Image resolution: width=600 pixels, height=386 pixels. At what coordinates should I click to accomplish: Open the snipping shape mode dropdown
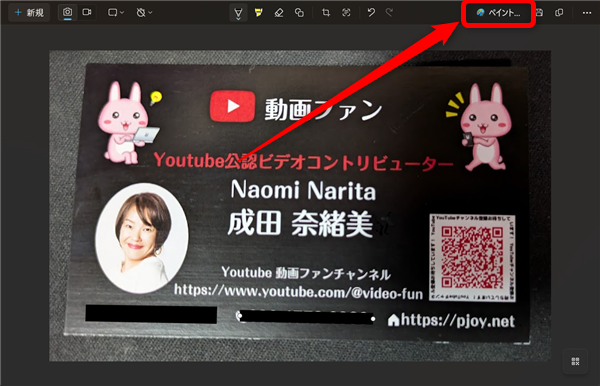point(116,13)
